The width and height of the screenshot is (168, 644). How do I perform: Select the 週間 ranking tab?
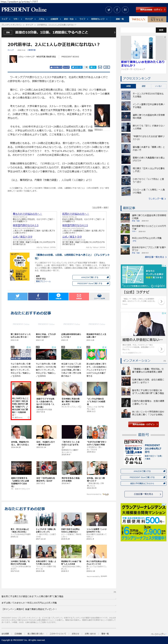[143, 86]
